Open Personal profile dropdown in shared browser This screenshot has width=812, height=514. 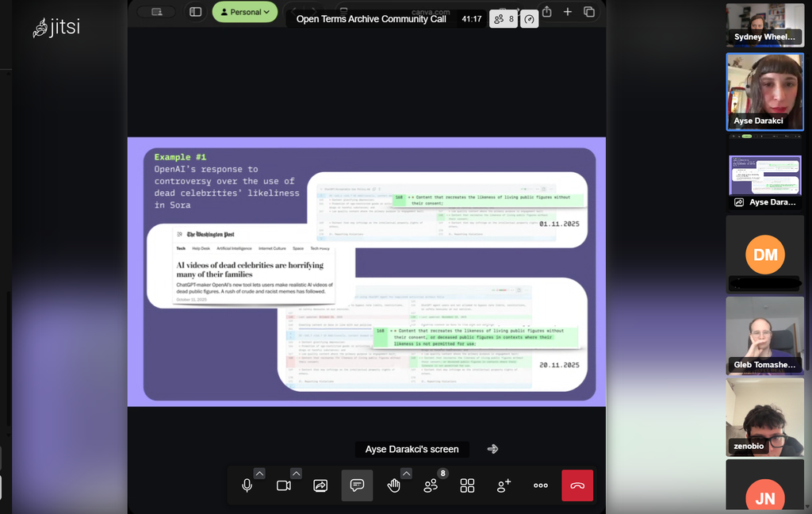tap(245, 12)
